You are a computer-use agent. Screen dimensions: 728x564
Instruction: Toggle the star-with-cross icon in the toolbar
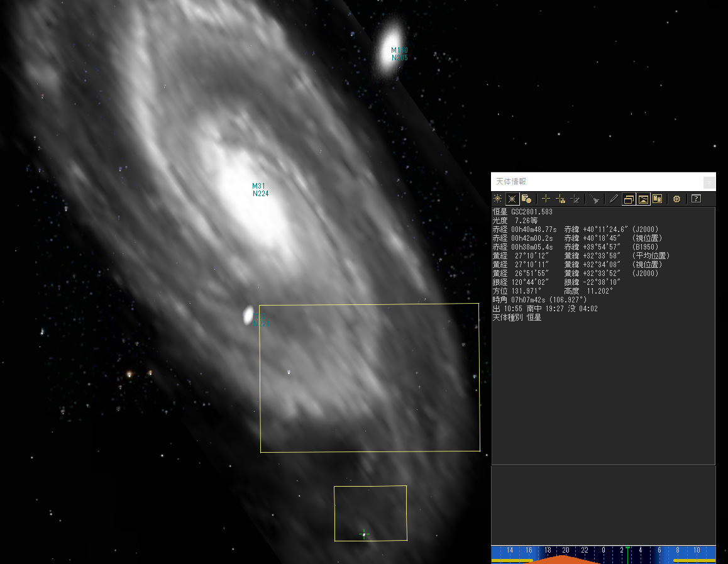(512, 199)
